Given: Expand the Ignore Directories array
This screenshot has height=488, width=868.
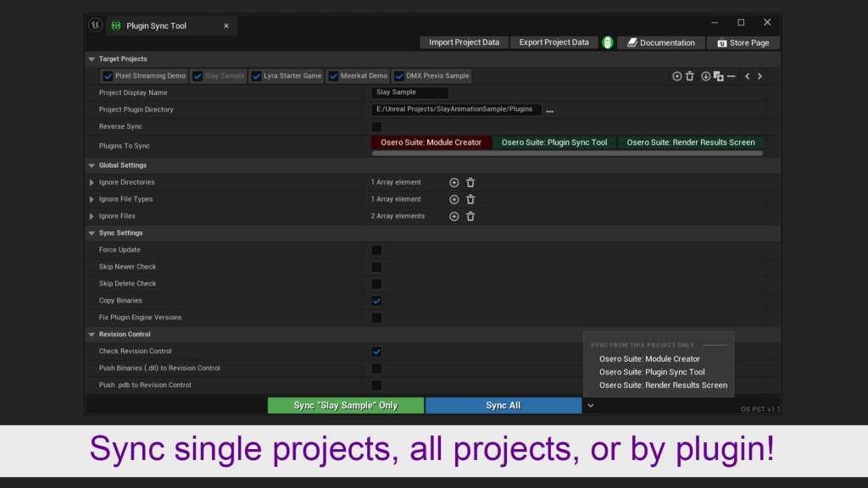Looking at the screenshot, I should pos(92,182).
